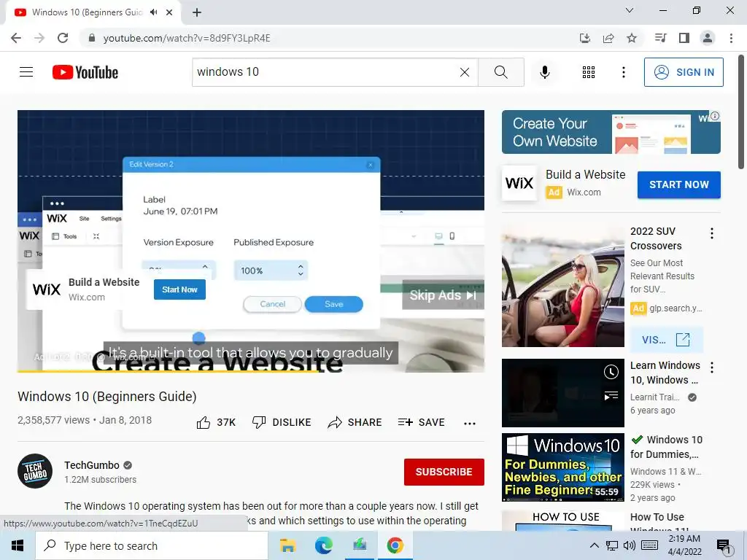Show hidden system tray icons
This screenshot has width=747, height=560.
tap(594, 545)
